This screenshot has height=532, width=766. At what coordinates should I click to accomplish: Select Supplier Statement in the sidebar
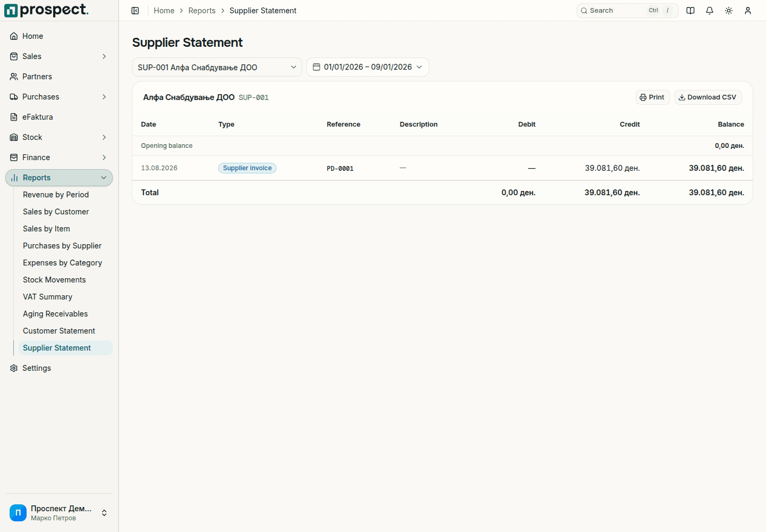click(x=65, y=348)
